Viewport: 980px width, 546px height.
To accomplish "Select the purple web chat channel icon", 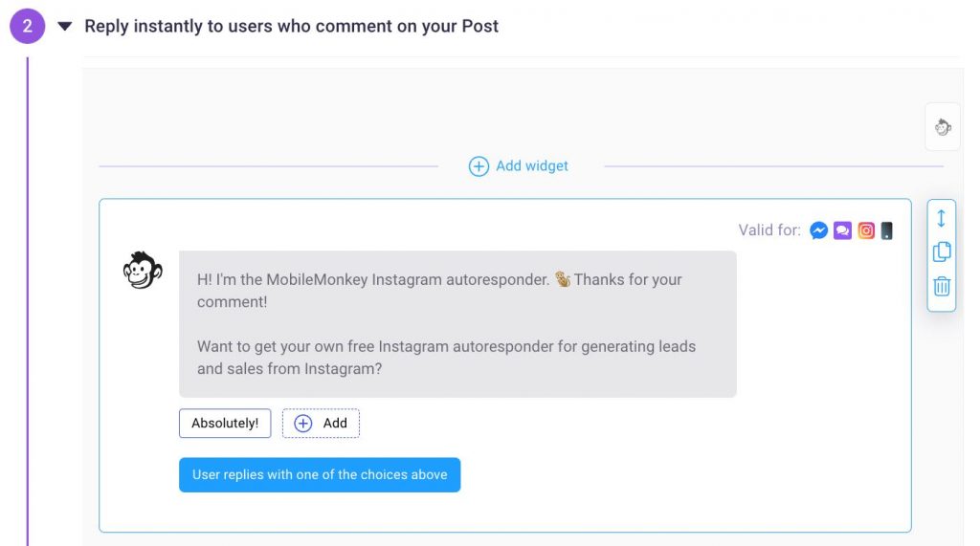I will (x=842, y=230).
